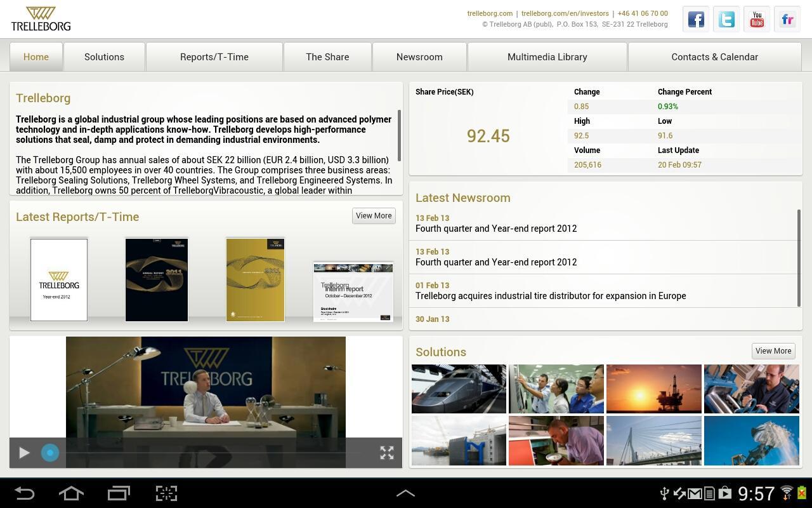Open the YouTube channel icon
Viewport: 812px width, 508px height.
click(757, 20)
